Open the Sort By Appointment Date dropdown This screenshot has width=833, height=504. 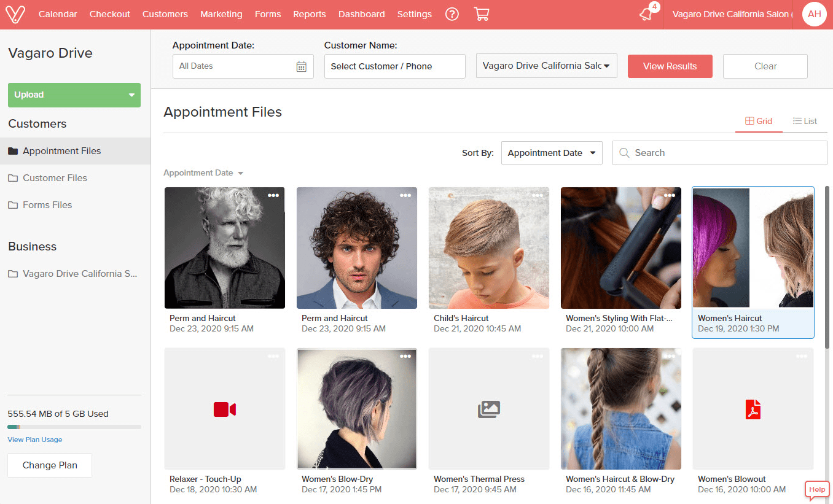(x=552, y=153)
